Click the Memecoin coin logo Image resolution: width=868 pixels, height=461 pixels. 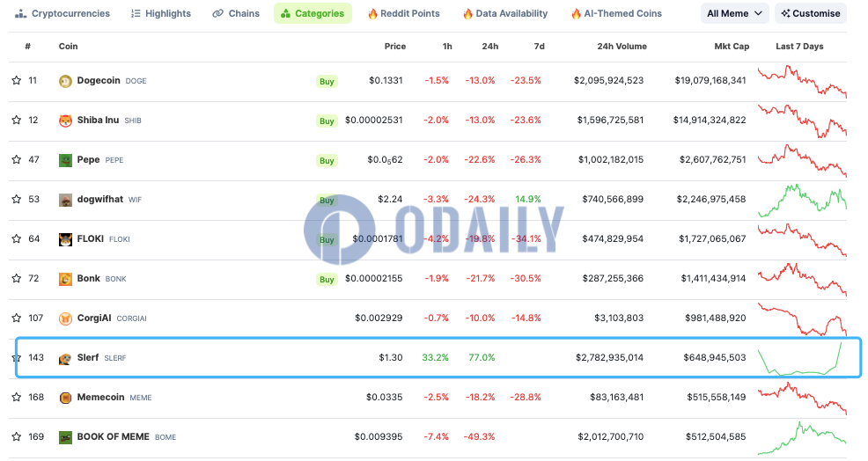[x=65, y=398]
